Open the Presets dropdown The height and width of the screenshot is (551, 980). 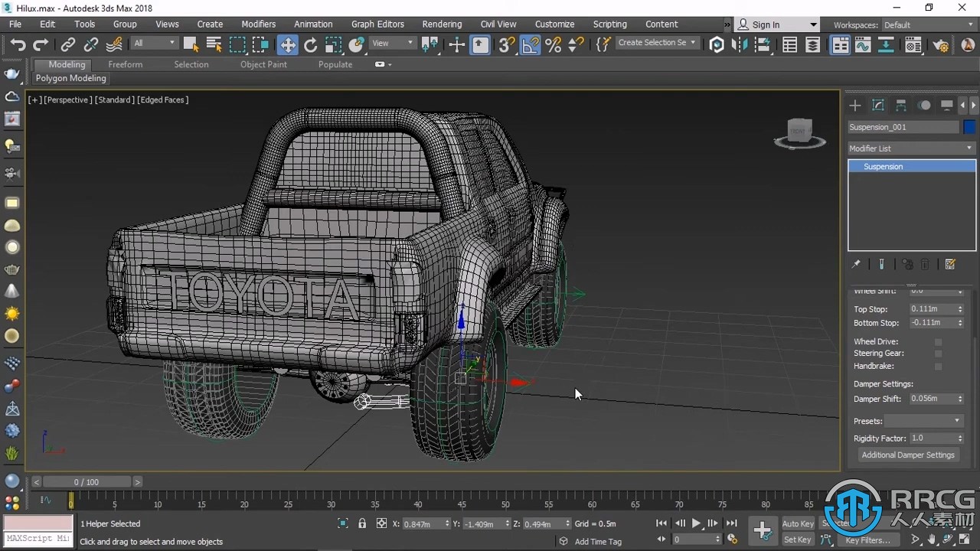pyautogui.click(x=923, y=421)
